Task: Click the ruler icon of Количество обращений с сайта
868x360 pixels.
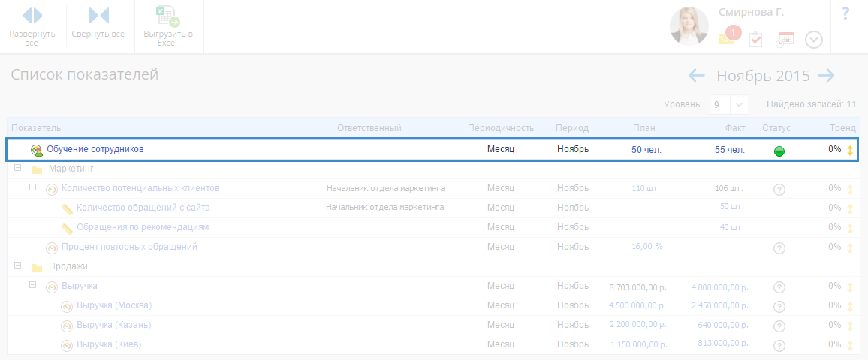Action: tap(67, 208)
